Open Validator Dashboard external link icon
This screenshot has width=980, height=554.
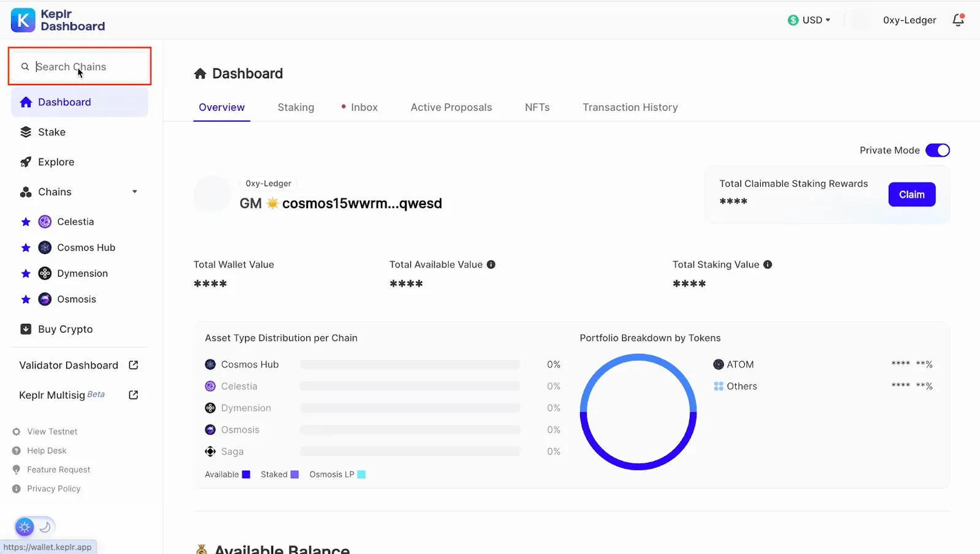tap(134, 365)
